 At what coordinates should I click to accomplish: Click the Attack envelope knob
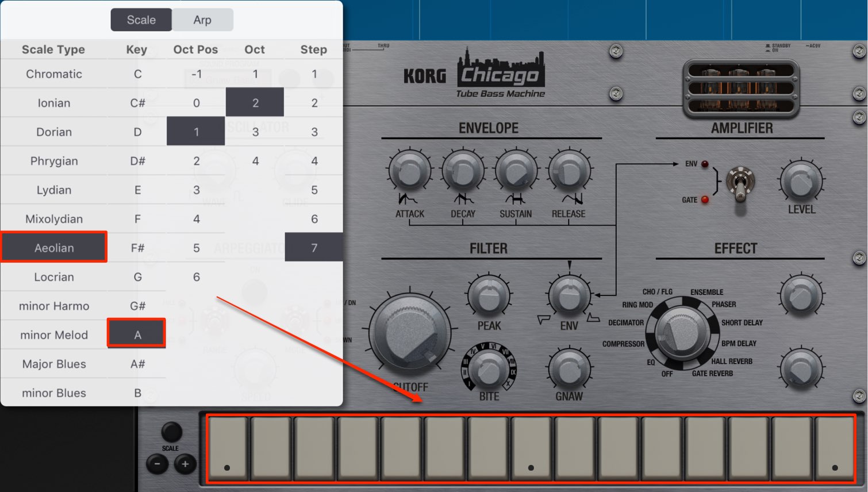409,170
